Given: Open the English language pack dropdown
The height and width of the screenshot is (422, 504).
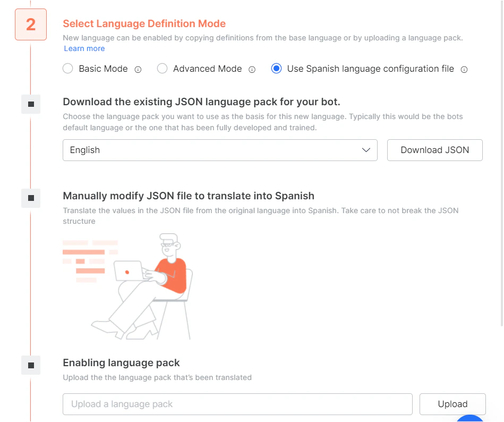Looking at the screenshot, I should click(220, 150).
